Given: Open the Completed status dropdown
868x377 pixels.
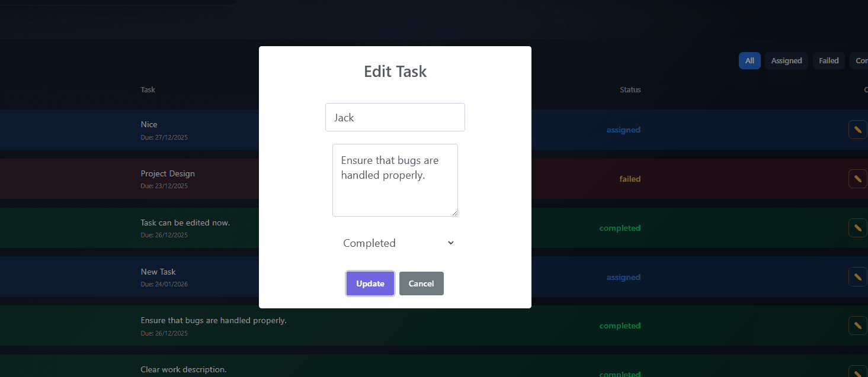Looking at the screenshot, I should click(x=398, y=243).
